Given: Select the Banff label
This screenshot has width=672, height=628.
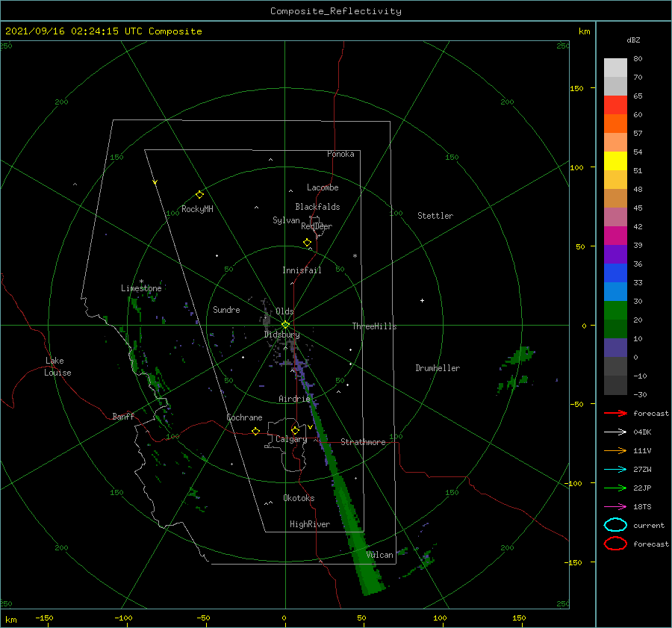Looking at the screenshot, I should point(123,416).
